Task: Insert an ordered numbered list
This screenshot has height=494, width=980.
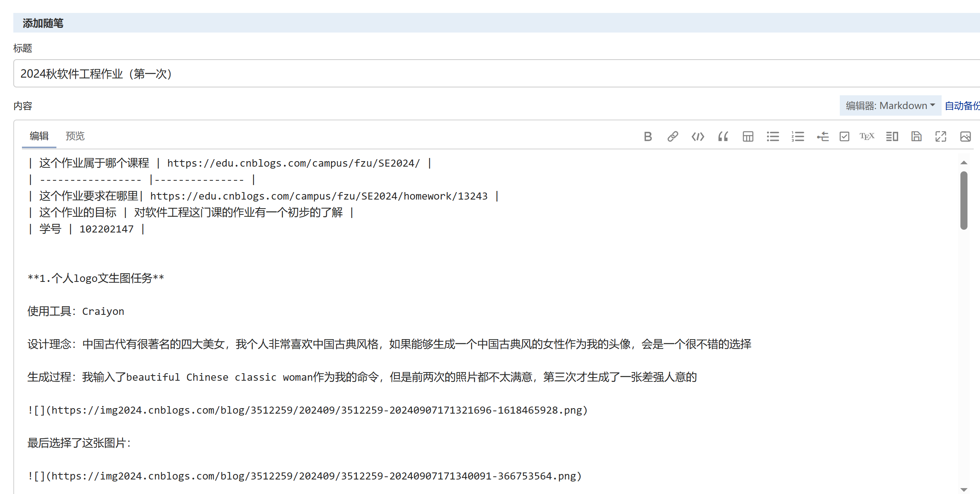Action: (798, 136)
